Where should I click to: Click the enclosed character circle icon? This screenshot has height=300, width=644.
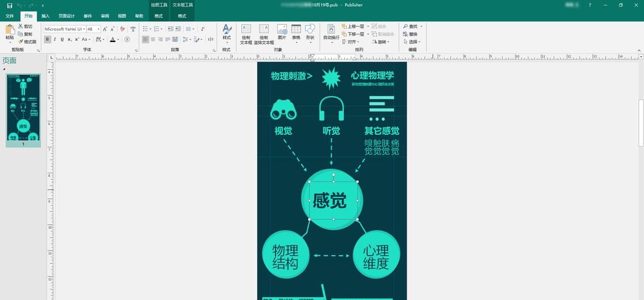point(127,40)
